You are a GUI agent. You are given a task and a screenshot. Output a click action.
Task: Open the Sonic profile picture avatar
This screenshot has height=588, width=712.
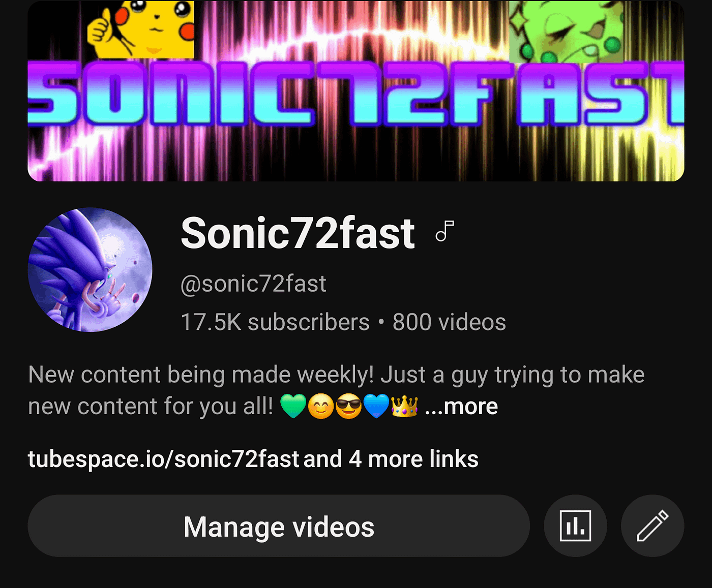click(x=90, y=270)
